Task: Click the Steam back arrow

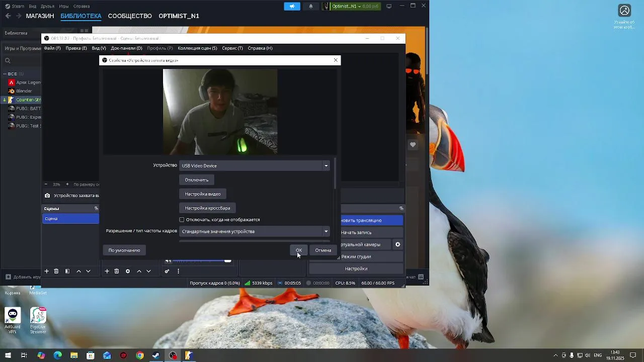Action: (x=8, y=16)
